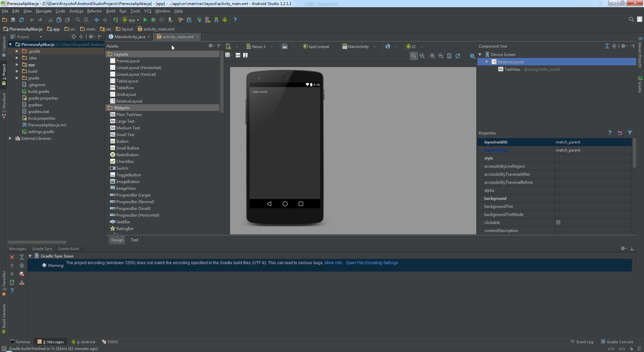Refresh the layout preview

pyautogui.click(x=458, y=56)
